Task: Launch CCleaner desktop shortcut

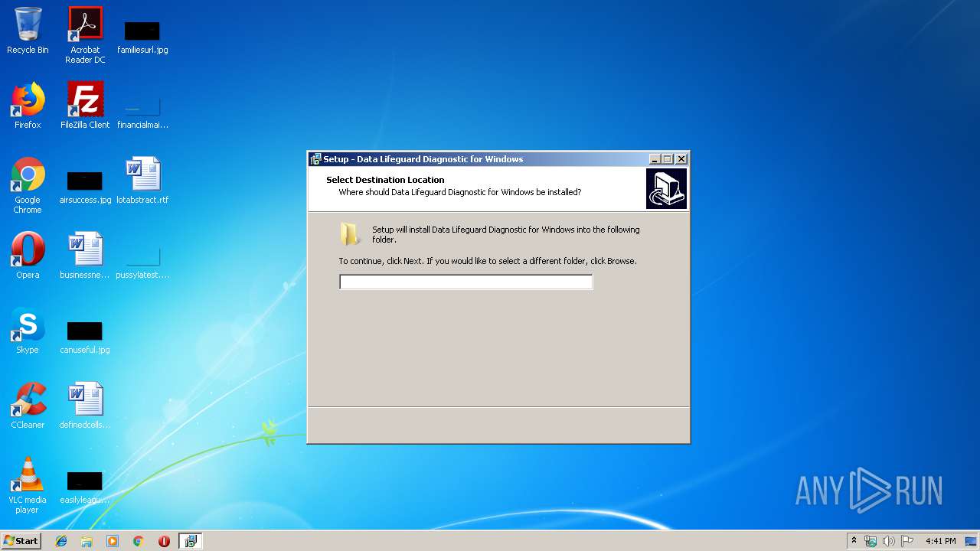Action: point(28,406)
